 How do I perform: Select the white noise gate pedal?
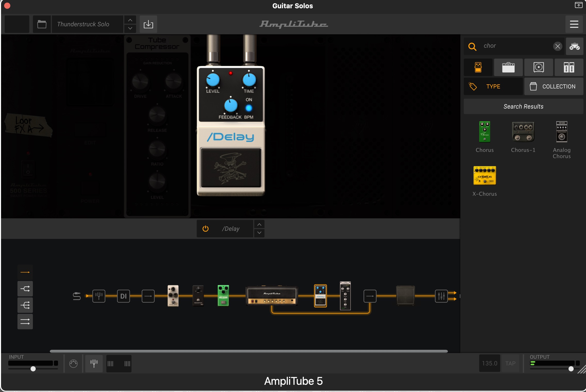coord(173,296)
